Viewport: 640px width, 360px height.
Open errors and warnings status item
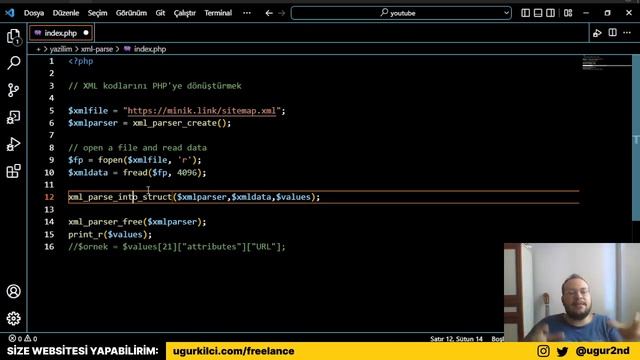coord(23,338)
